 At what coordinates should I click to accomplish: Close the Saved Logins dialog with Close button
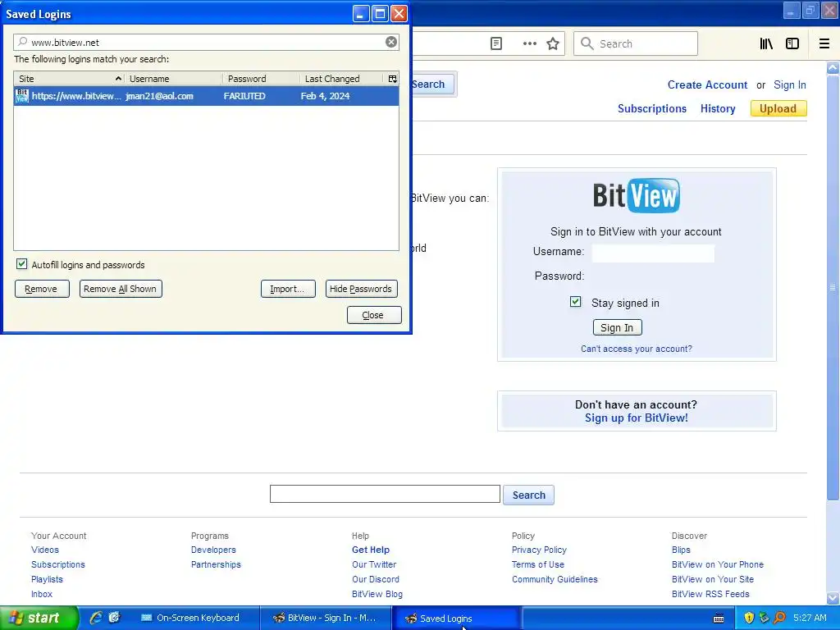pos(374,315)
